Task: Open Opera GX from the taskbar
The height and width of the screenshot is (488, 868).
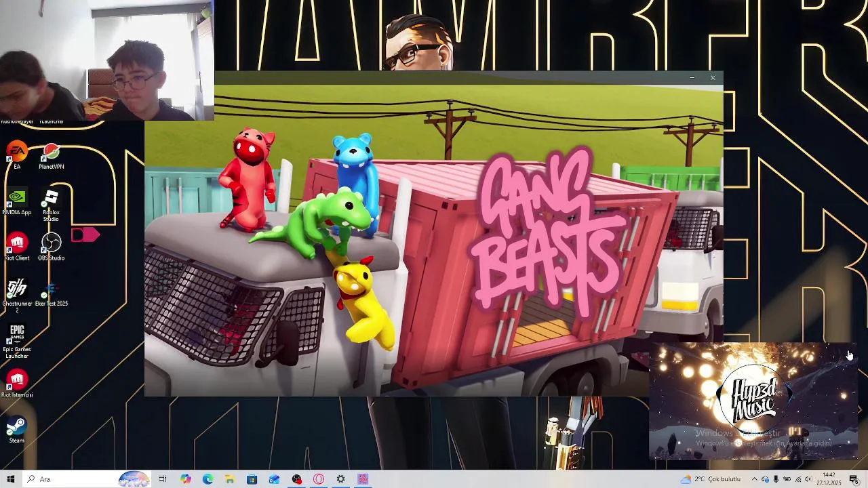Action: point(319,479)
